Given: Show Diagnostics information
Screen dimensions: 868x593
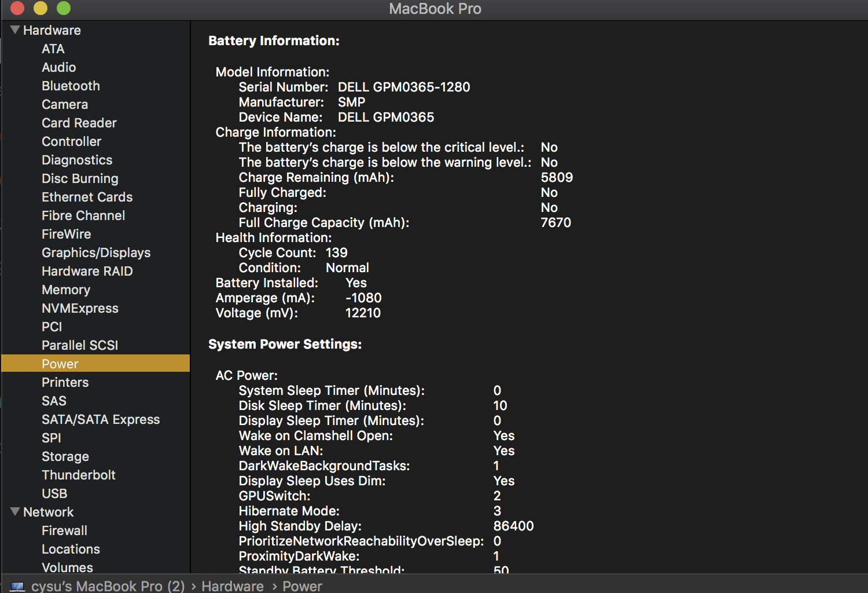Looking at the screenshot, I should coord(77,160).
